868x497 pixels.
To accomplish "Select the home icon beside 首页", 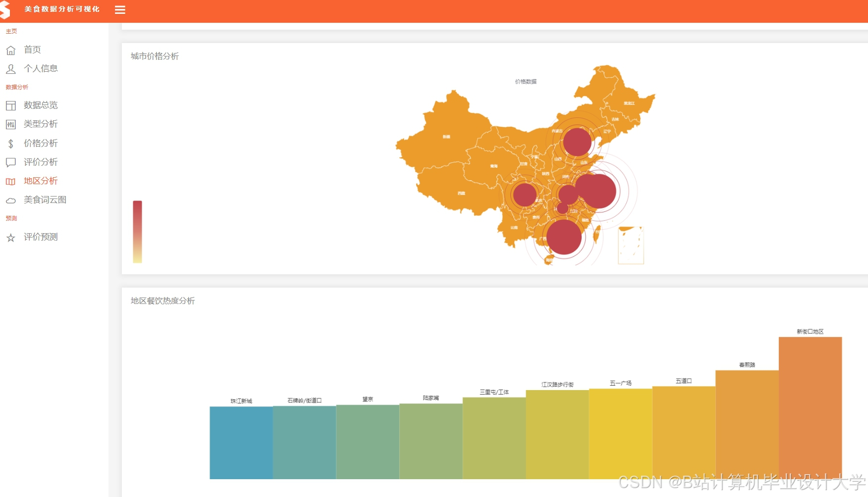I will coord(11,50).
